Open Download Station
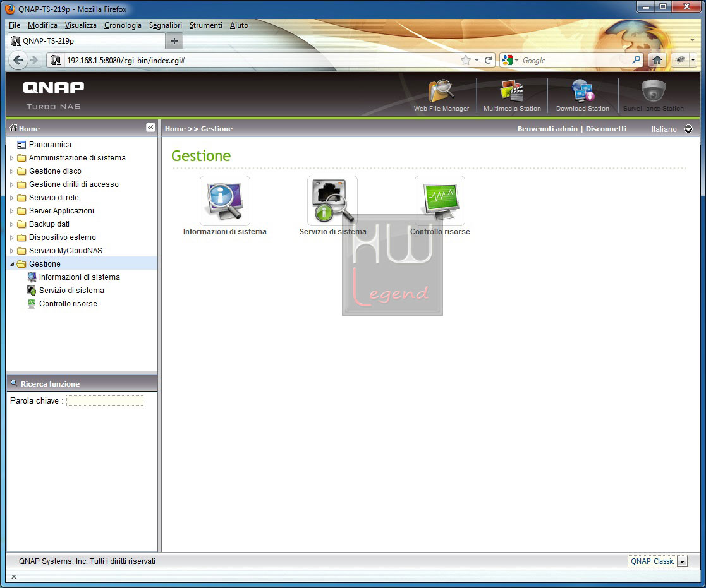Viewport: 706px width, 588px height. pyautogui.click(x=583, y=95)
